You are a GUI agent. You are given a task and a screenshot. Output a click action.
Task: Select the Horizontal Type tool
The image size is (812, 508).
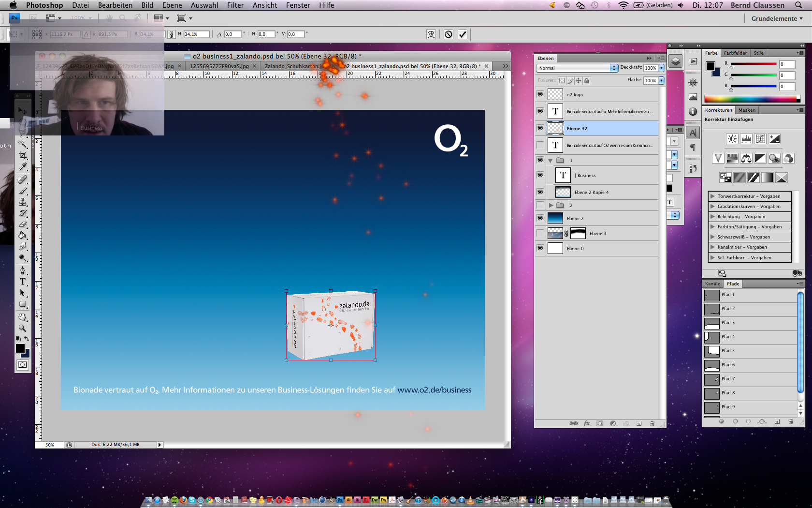click(23, 282)
